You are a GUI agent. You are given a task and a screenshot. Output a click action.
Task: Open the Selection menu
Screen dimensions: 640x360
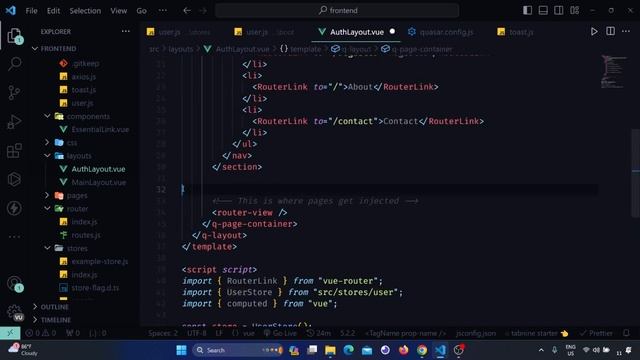[85, 11]
